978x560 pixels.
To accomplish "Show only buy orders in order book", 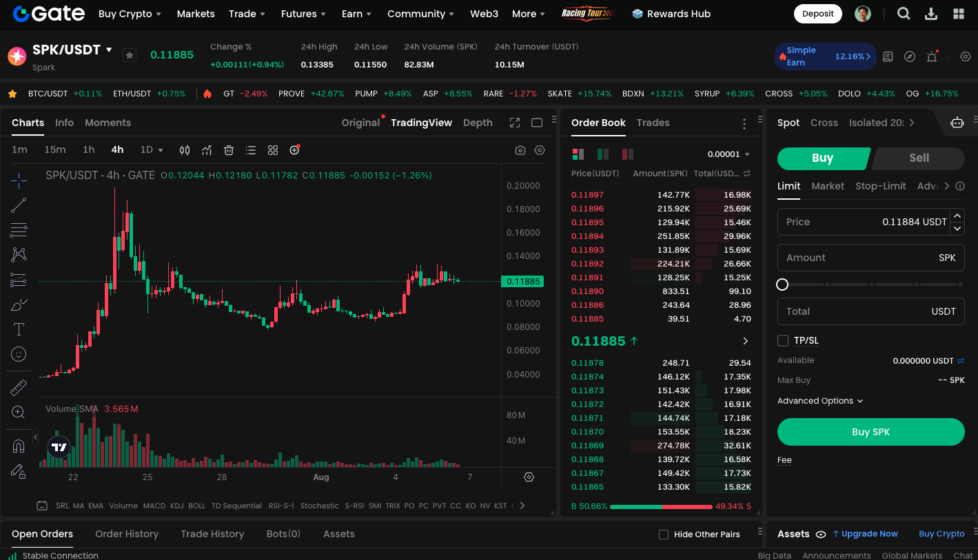I will point(603,154).
